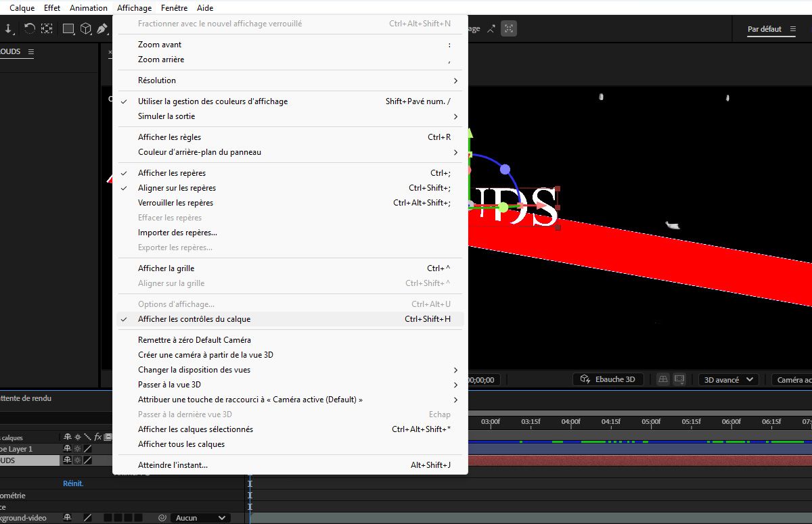Toggle shy switch on OUDS layer
Viewport: 812px width, 524px height.
click(x=68, y=460)
